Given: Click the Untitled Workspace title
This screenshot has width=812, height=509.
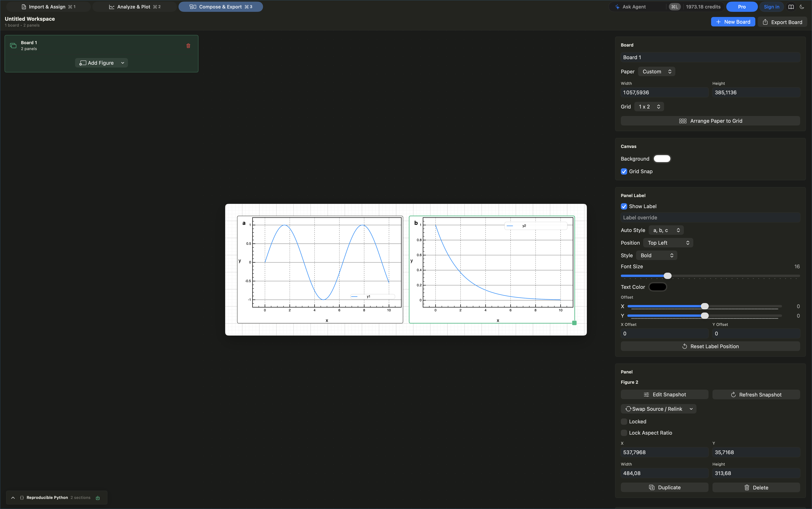Looking at the screenshot, I should coord(30,19).
